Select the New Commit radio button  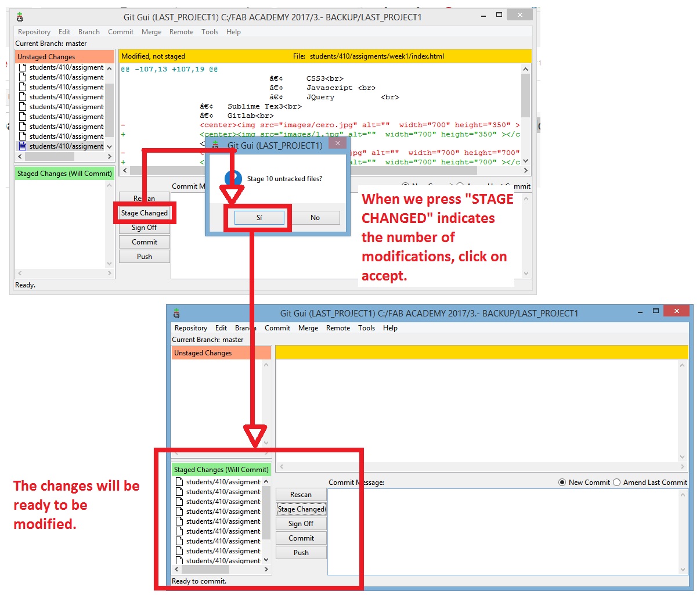tap(562, 483)
